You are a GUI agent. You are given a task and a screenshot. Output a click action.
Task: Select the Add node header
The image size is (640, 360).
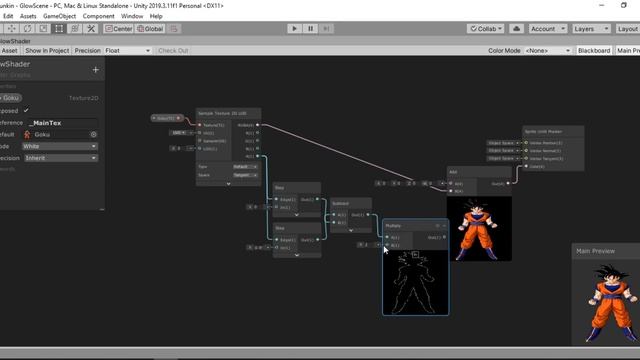coord(479,172)
